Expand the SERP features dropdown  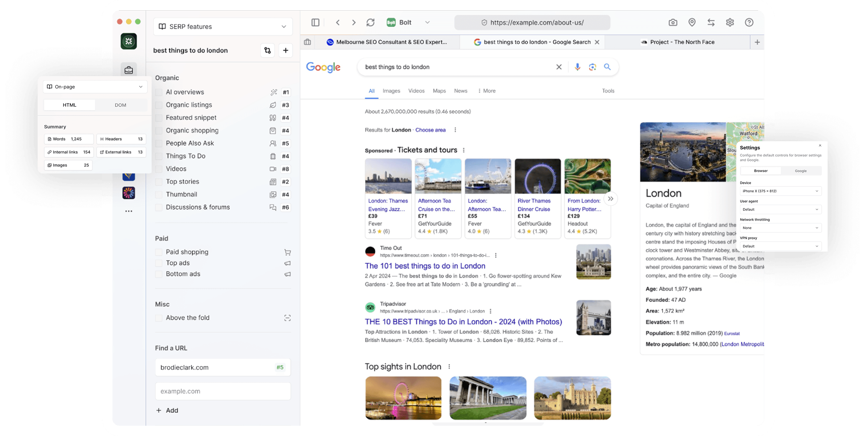point(223,27)
